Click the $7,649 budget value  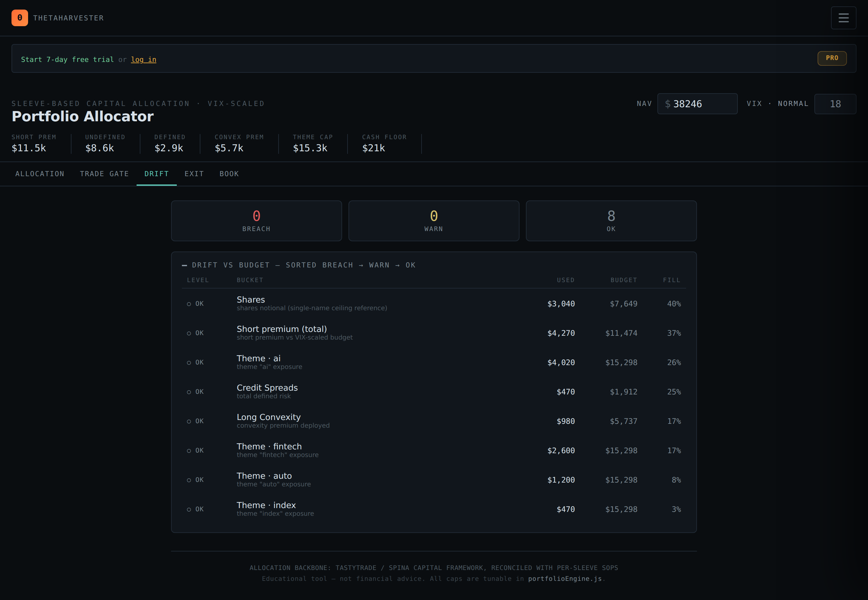(624, 304)
